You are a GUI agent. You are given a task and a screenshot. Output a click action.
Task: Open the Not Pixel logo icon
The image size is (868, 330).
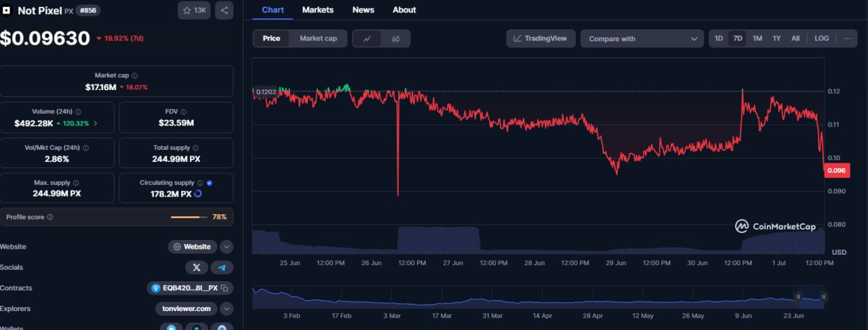[6, 10]
